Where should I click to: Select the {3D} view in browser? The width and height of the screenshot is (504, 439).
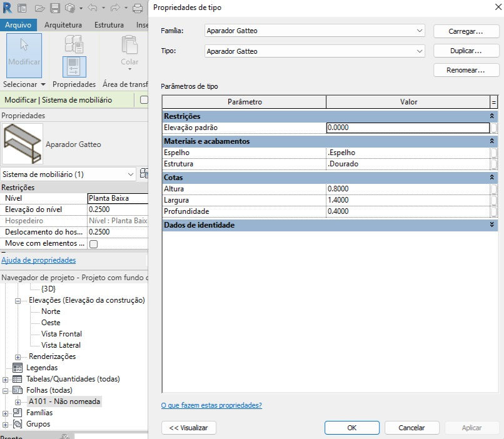pyautogui.click(x=49, y=289)
